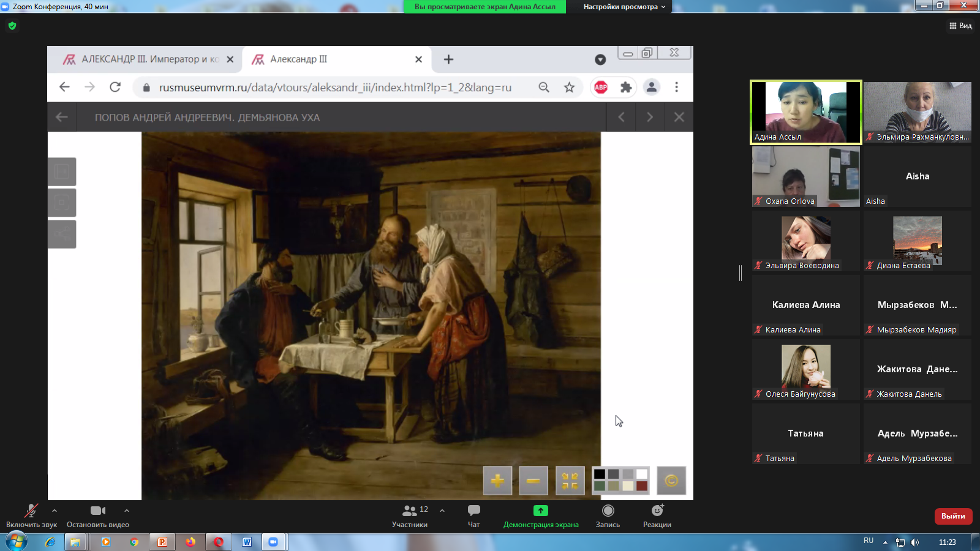Start recording with Запись
This screenshot has height=551, width=980.
point(608,515)
